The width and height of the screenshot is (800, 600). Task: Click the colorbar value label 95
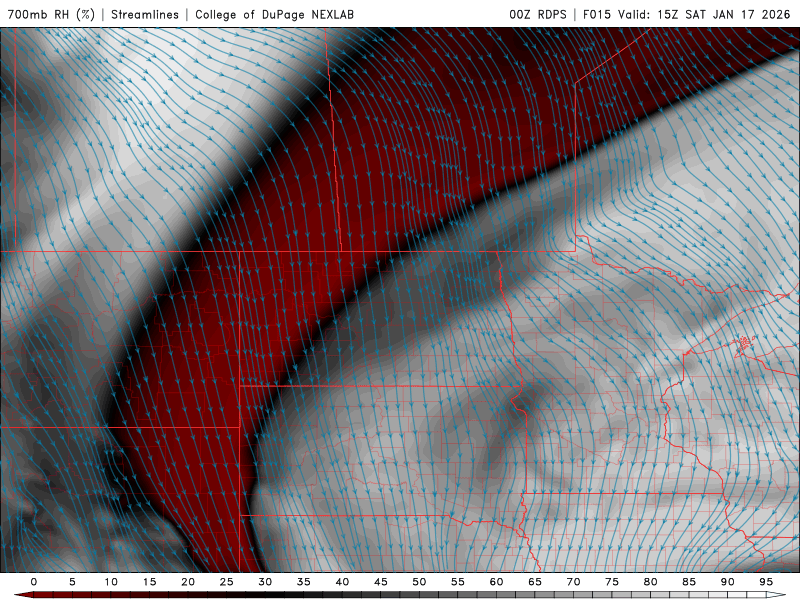(766, 582)
